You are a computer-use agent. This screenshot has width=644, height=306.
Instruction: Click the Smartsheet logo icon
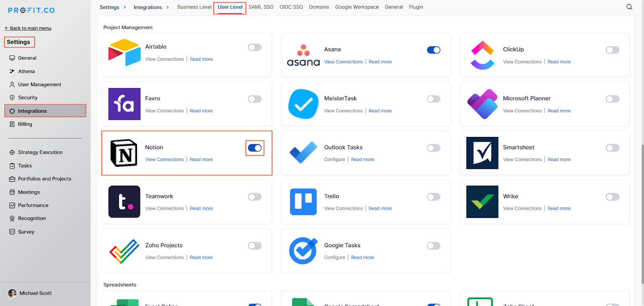coord(482,153)
